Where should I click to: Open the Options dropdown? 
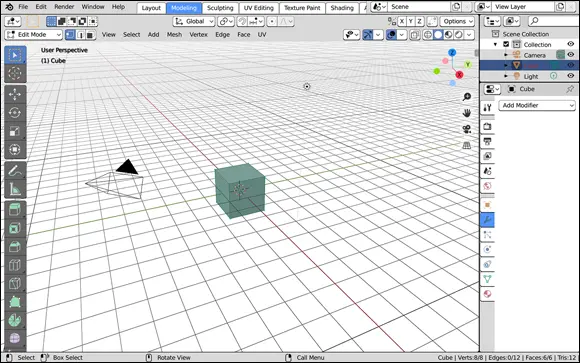point(457,21)
